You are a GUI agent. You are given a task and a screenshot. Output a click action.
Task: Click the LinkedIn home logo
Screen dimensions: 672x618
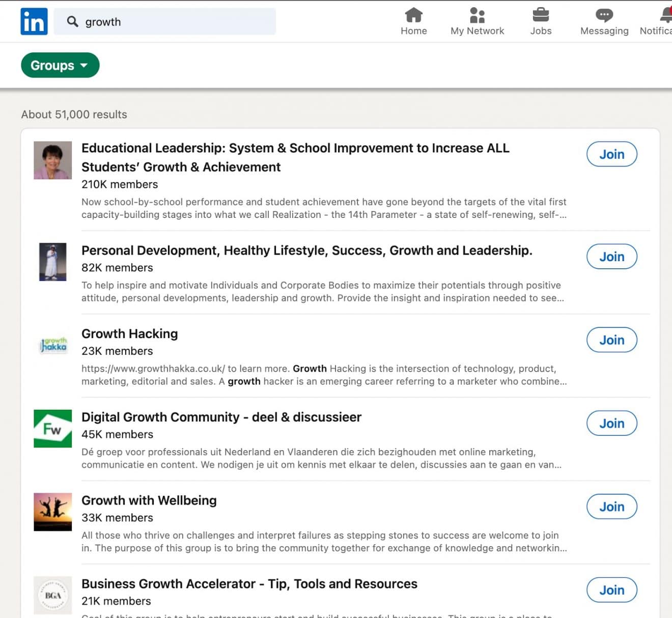pos(34,21)
